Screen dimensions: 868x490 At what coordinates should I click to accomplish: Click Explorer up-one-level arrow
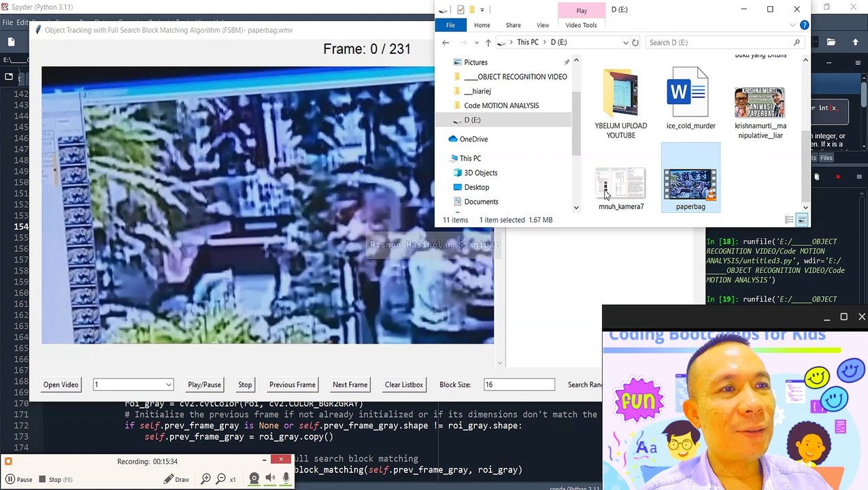(x=488, y=42)
